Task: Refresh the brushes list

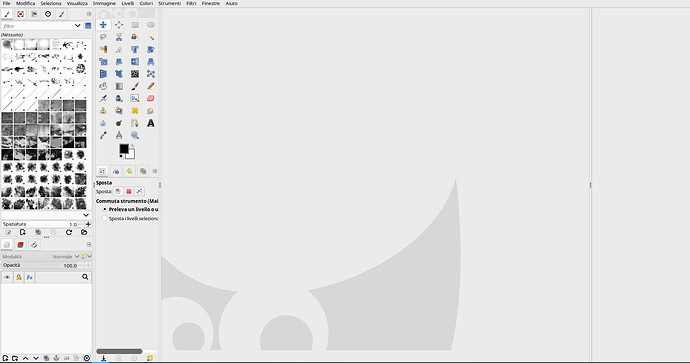Action: point(69,232)
